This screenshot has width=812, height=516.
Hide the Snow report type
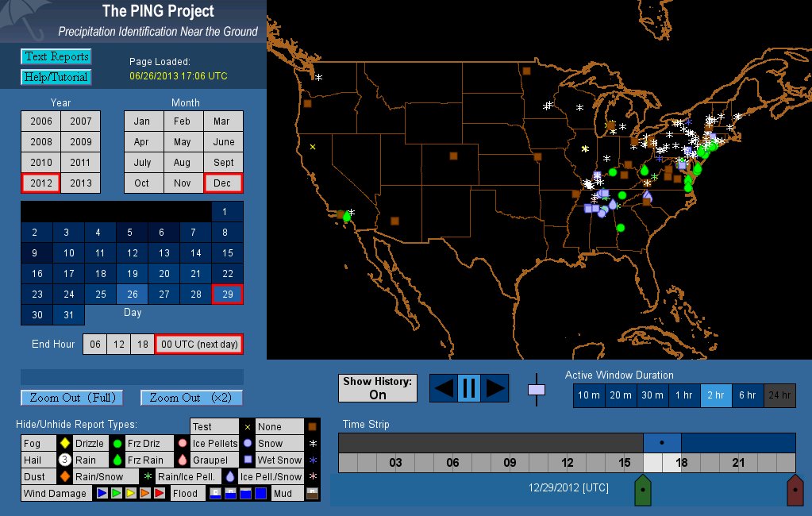(x=270, y=443)
